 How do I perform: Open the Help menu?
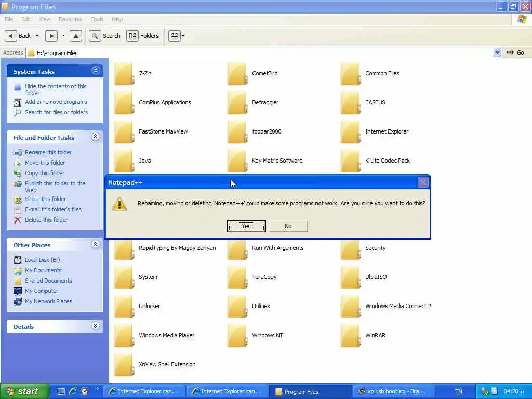tap(117, 19)
